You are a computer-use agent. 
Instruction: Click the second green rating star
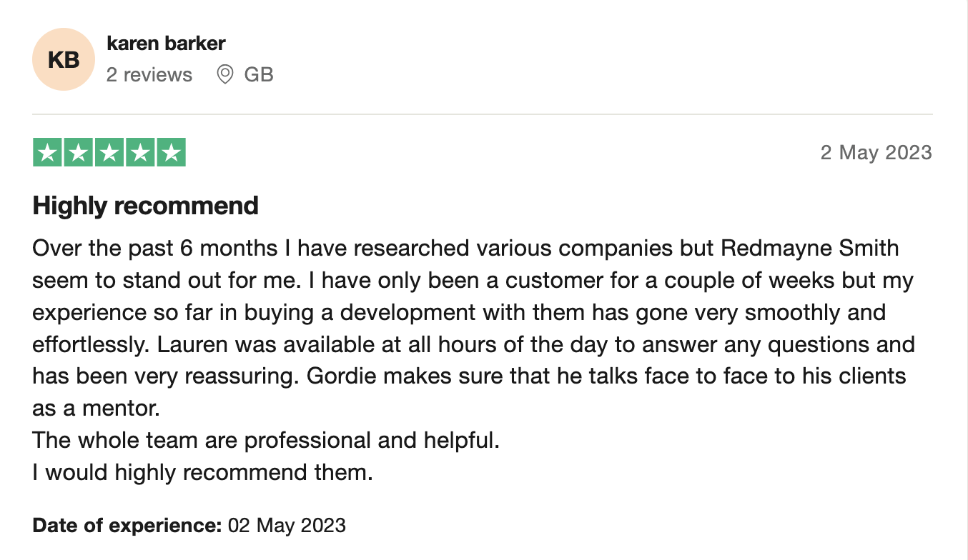(x=78, y=152)
